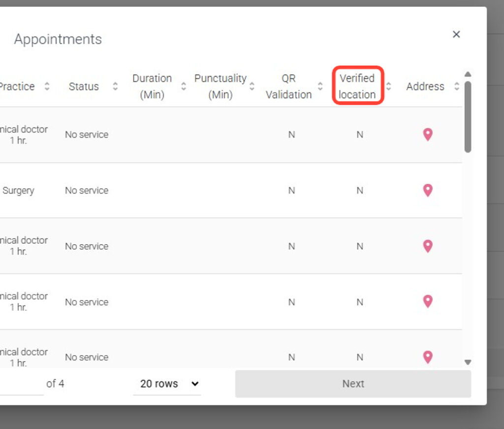Viewport: 504px width, 429px height.
Task: Click the fourth row's address pin icon
Action: [428, 301]
